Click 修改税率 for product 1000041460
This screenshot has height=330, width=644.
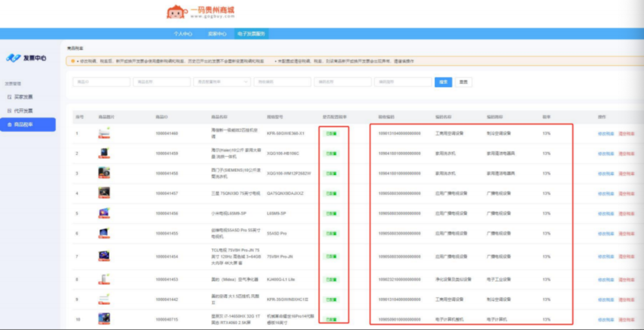[606, 134]
